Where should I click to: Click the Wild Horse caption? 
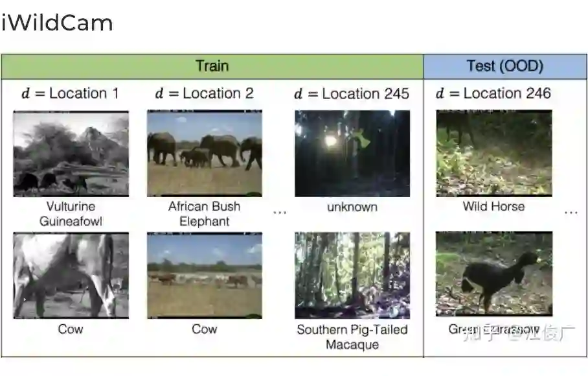(493, 207)
